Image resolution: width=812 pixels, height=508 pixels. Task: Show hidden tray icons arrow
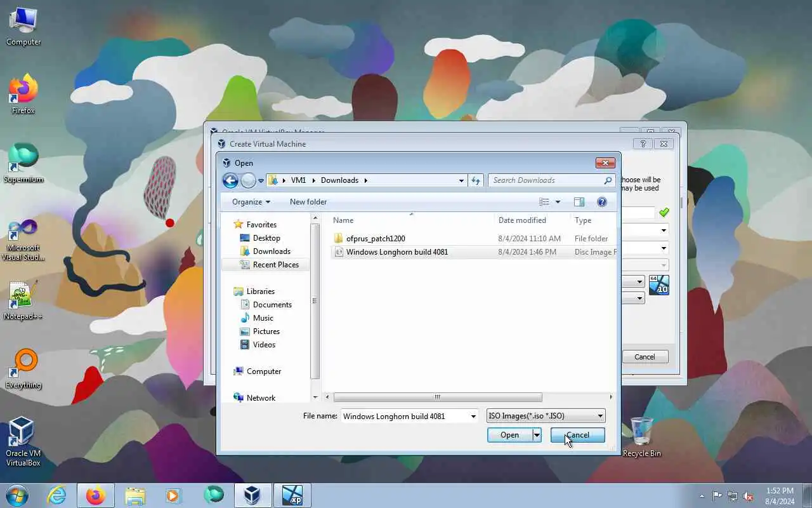pyautogui.click(x=702, y=496)
